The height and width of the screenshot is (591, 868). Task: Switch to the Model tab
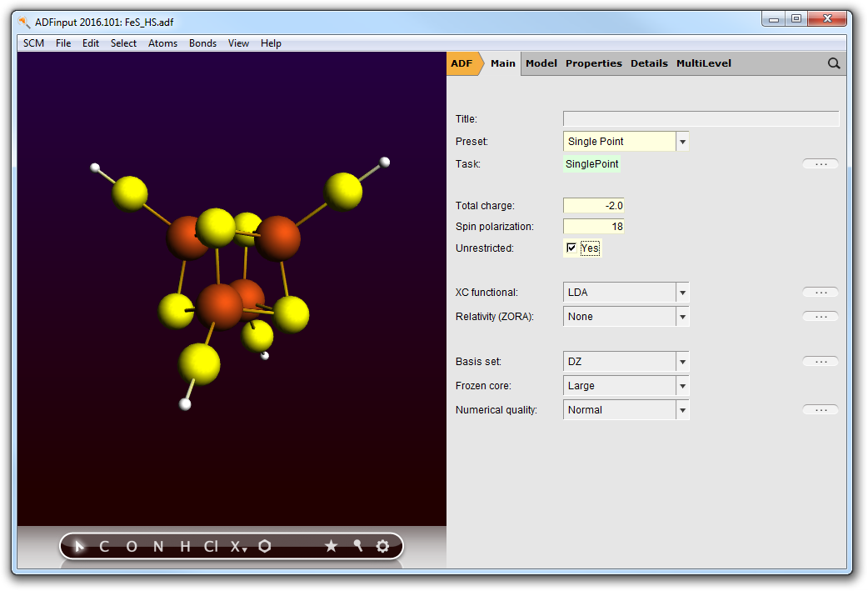tap(541, 63)
